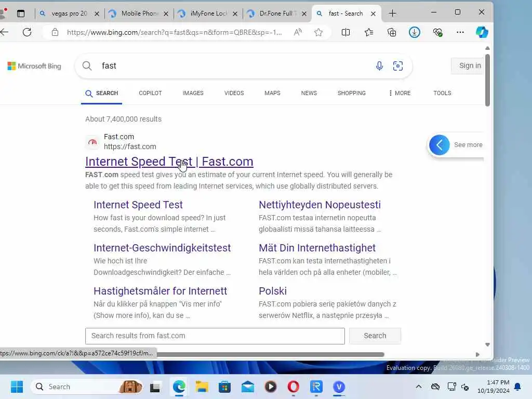
Task: Show hidden system tray icons chevron
Action: [x=419, y=387]
